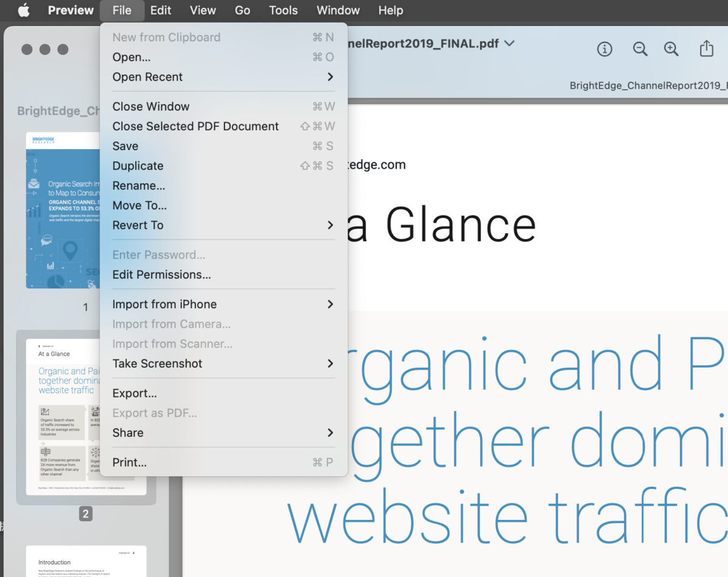Expand the Revert To submenu
The height and width of the screenshot is (577, 728).
(x=223, y=225)
